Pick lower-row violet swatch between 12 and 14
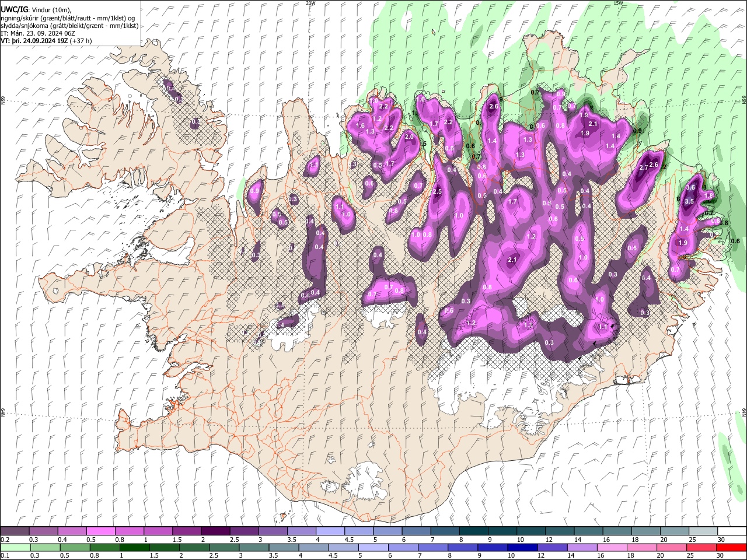The image size is (747, 560). (552, 548)
